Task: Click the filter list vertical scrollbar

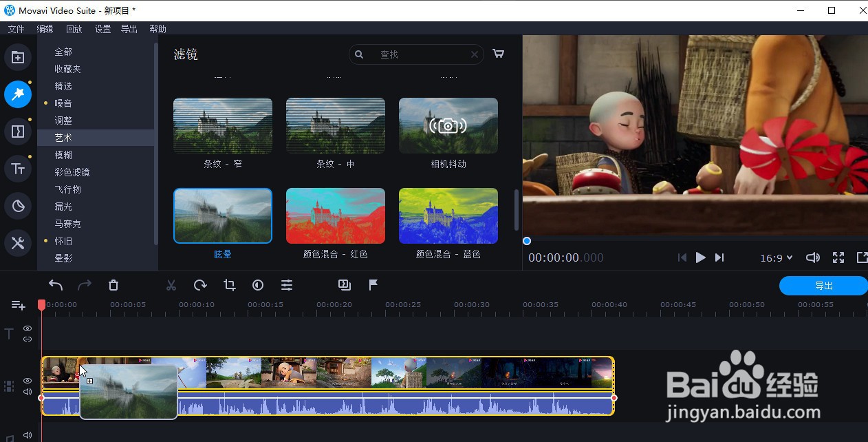Action: click(x=517, y=210)
